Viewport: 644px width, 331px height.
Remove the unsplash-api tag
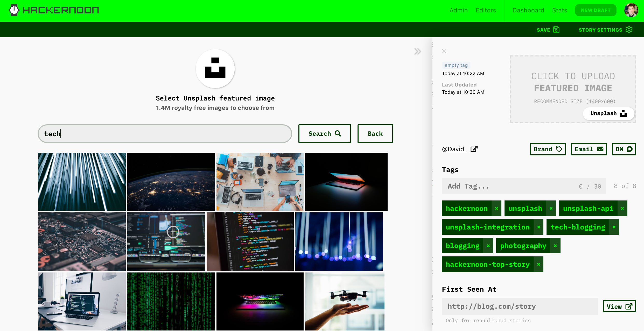tap(622, 208)
